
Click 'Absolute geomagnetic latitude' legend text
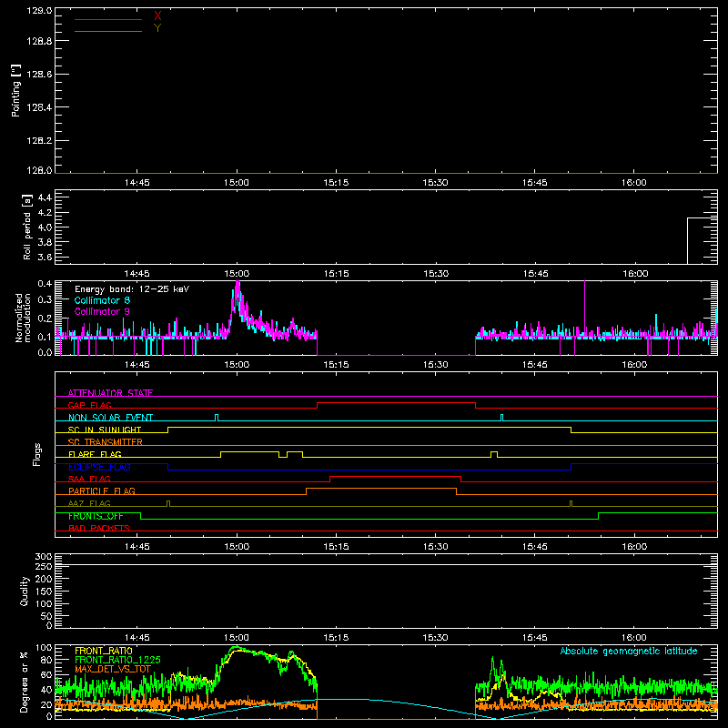click(x=629, y=651)
